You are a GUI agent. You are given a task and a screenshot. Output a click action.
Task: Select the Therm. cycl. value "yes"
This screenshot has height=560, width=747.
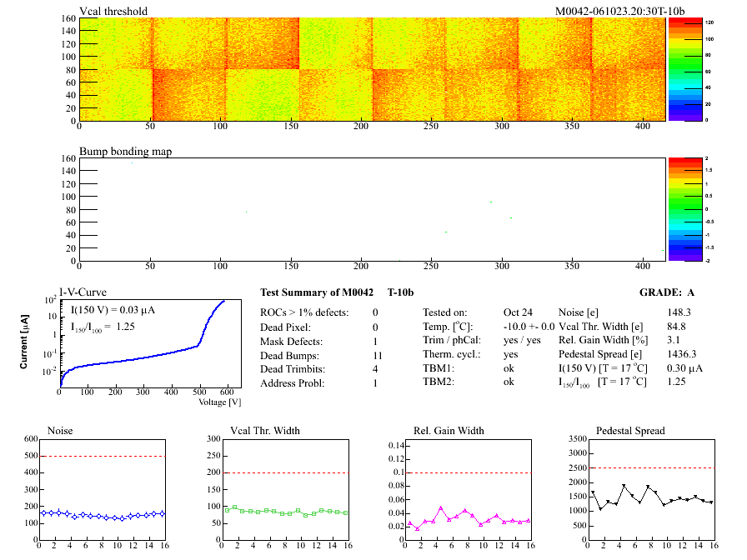click(x=511, y=355)
